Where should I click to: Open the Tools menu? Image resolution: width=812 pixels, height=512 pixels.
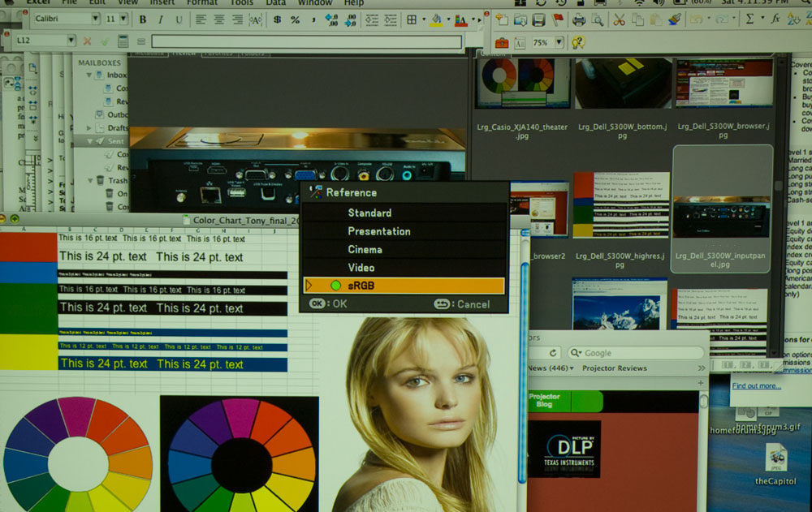point(242,2)
